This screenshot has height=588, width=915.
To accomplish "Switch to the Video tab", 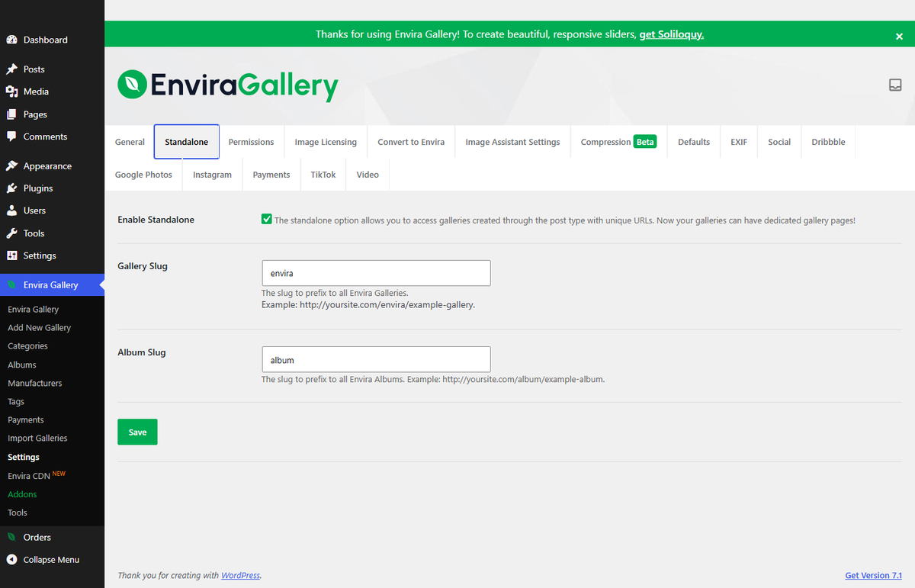I will pos(368,175).
